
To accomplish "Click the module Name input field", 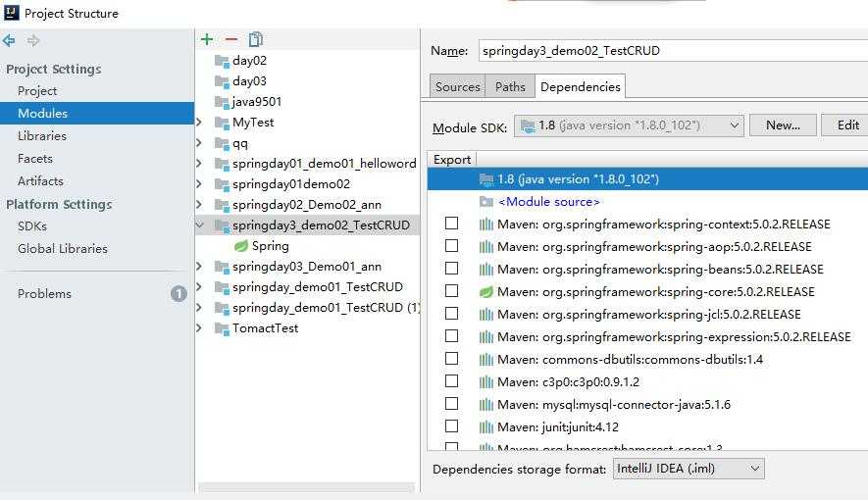I will [673, 51].
